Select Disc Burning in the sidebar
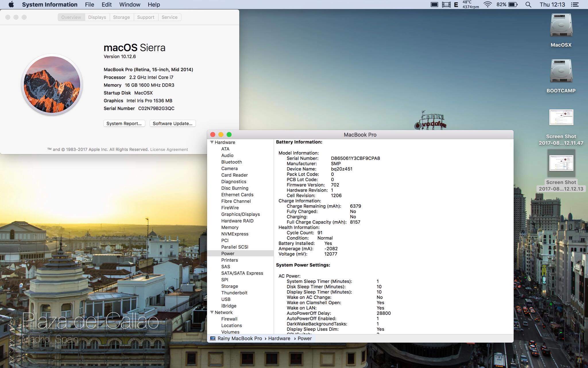Screen dimensions: 588x368 point(235,188)
